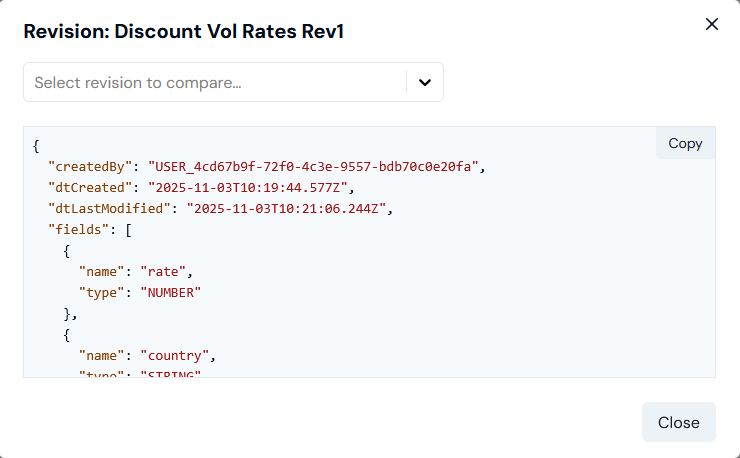The image size is (740, 458).
Task: Click the "type" key beside NUMBER
Action: point(102,292)
